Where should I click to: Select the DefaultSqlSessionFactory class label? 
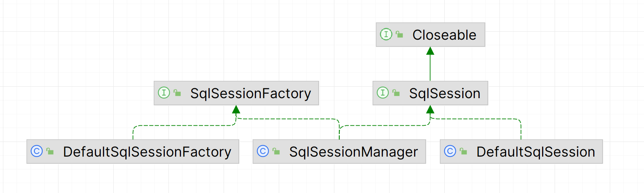pyautogui.click(x=147, y=152)
